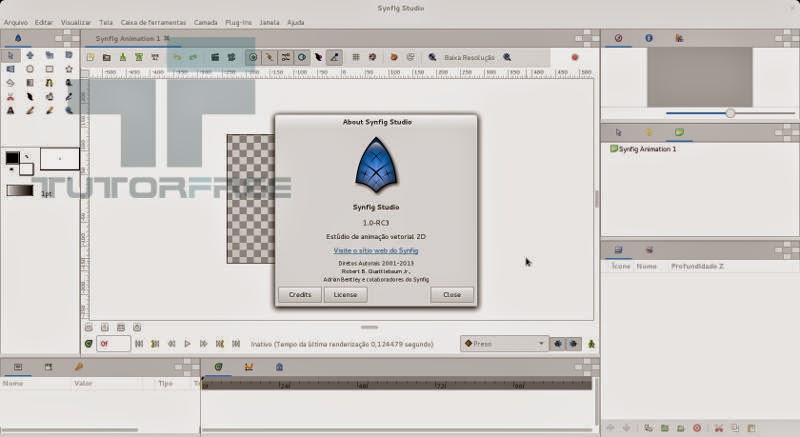
Task: Open the Plug-Ins menu
Action: coord(238,22)
